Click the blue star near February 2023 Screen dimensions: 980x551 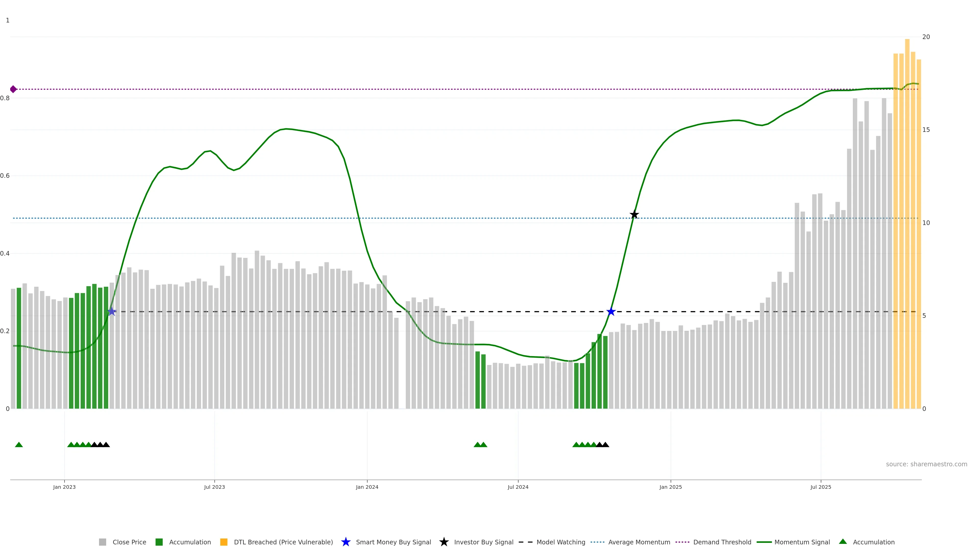(x=112, y=311)
